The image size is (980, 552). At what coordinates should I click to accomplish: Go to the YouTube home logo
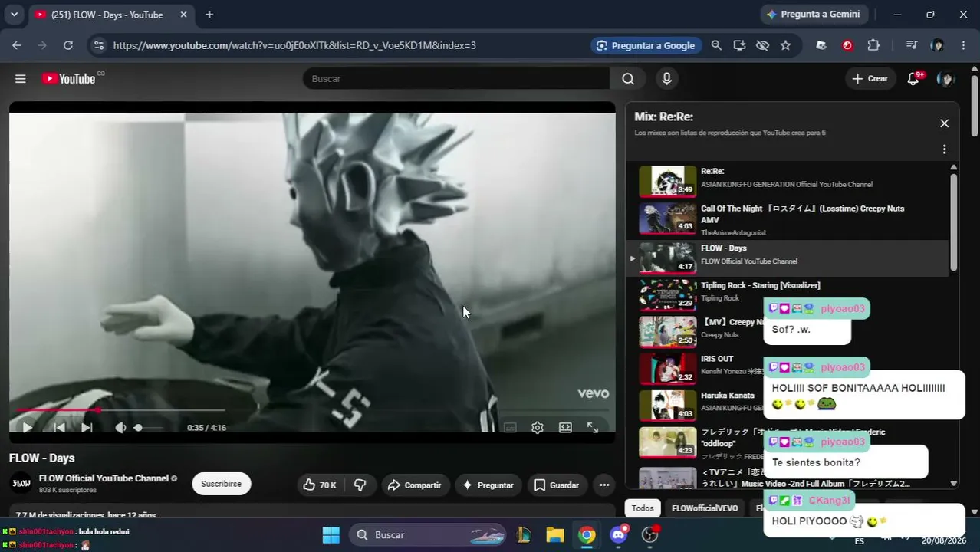tap(69, 78)
